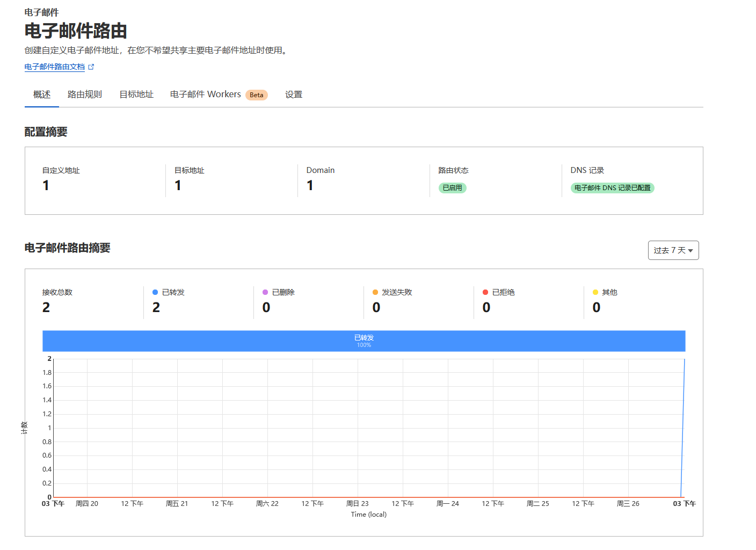
Task: Click the DNS 记录 label
Action: [x=587, y=170]
